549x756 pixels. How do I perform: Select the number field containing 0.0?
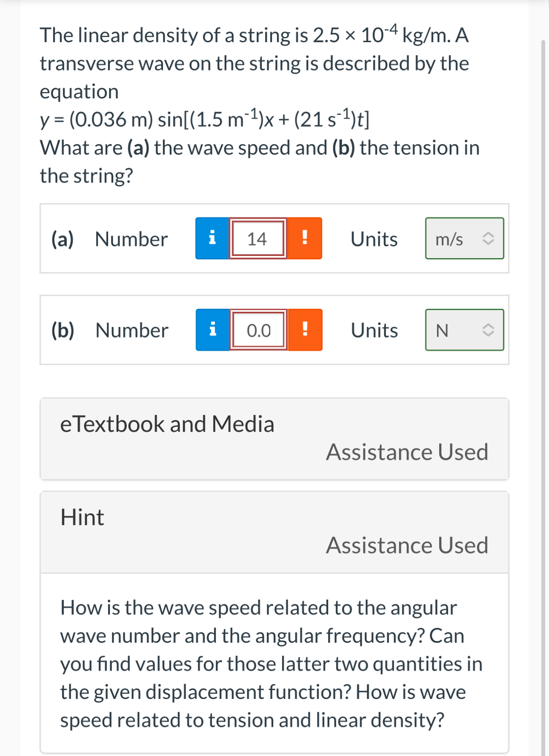tap(257, 331)
